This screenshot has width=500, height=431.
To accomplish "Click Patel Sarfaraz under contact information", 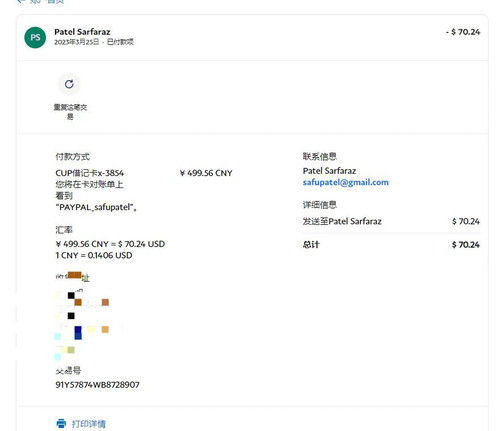I will pyautogui.click(x=329, y=171).
